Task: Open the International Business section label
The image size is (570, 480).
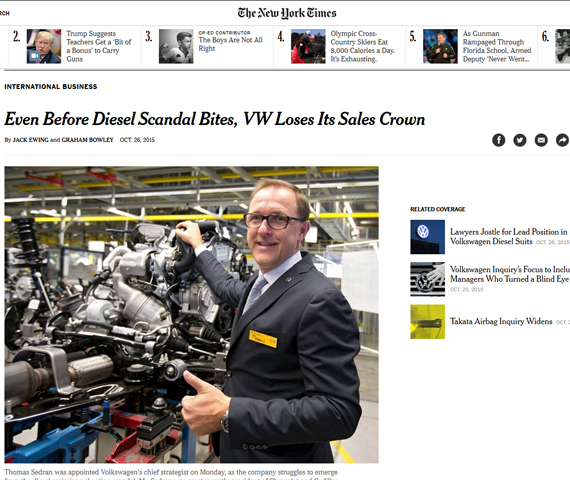Action: coord(51,87)
